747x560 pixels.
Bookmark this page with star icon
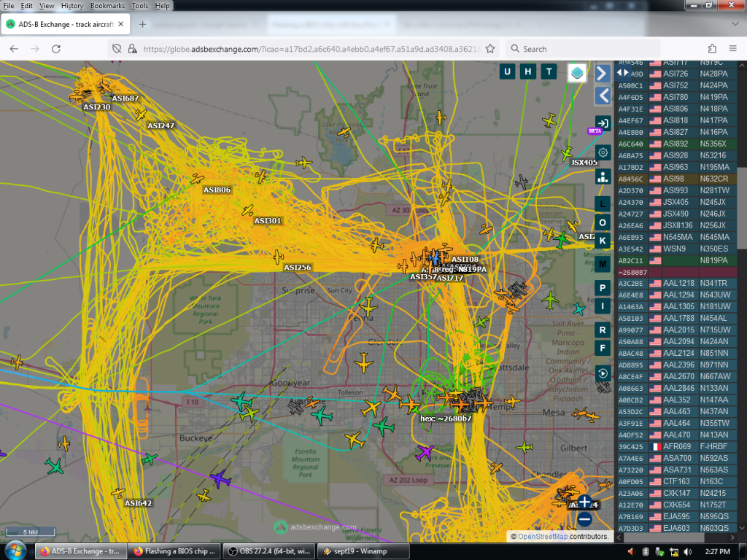[489, 49]
